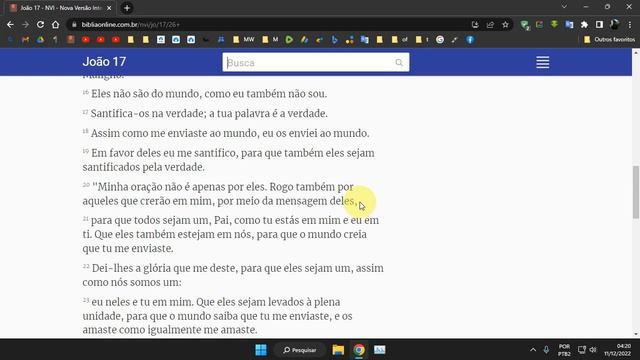The width and height of the screenshot is (640, 360).
Task: Click the João 17 page title
Action: [x=104, y=62]
